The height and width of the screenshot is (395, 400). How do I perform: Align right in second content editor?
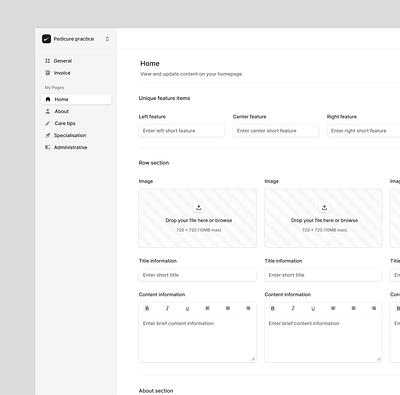[x=374, y=308]
